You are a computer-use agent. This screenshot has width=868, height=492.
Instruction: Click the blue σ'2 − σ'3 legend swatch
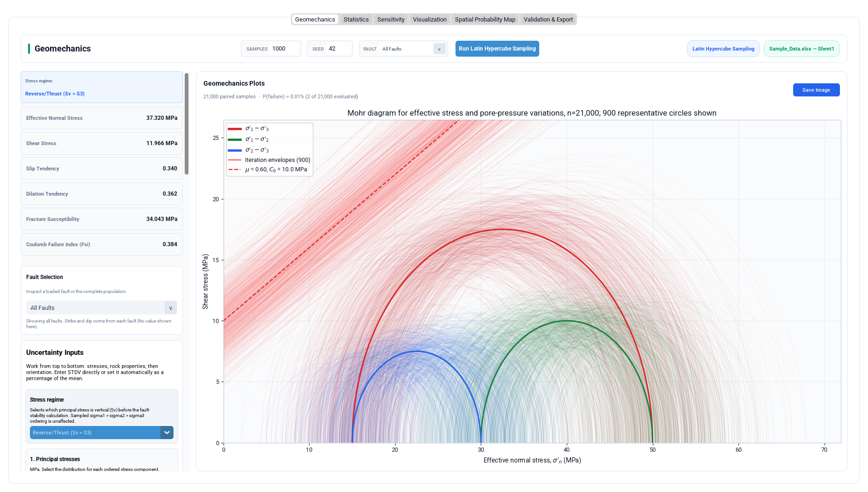[x=235, y=150]
